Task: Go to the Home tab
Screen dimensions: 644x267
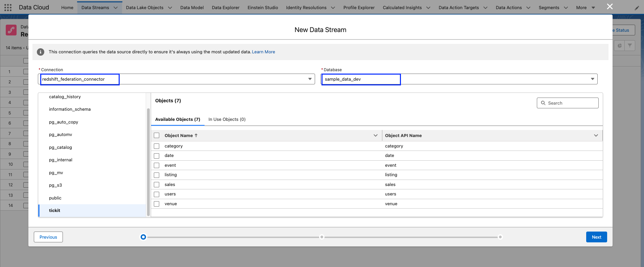Action: point(67,7)
